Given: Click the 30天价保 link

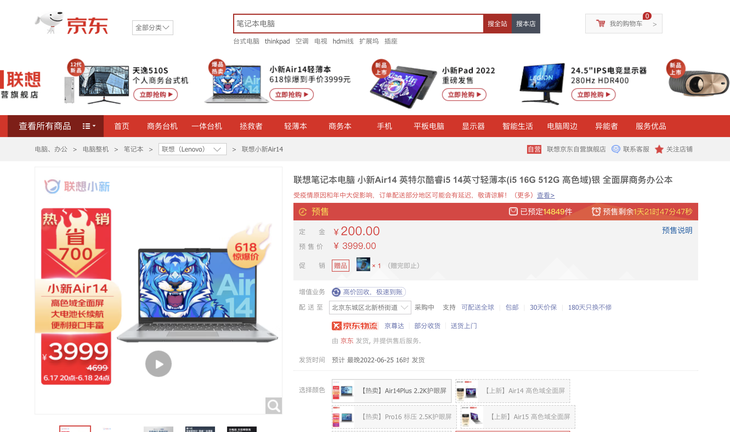Looking at the screenshot, I should pyautogui.click(x=543, y=307).
